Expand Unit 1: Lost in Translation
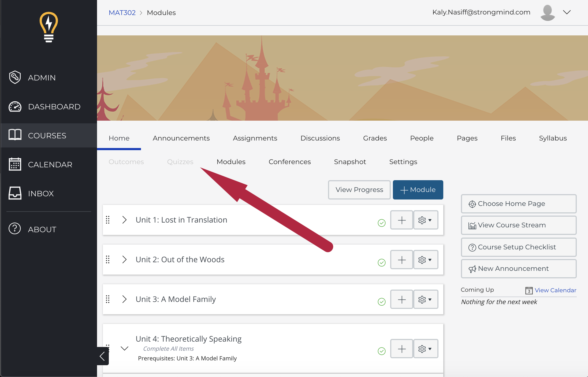Image resolution: width=588 pixels, height=377 pixels. pyautogui.click(x=124, y=220)
